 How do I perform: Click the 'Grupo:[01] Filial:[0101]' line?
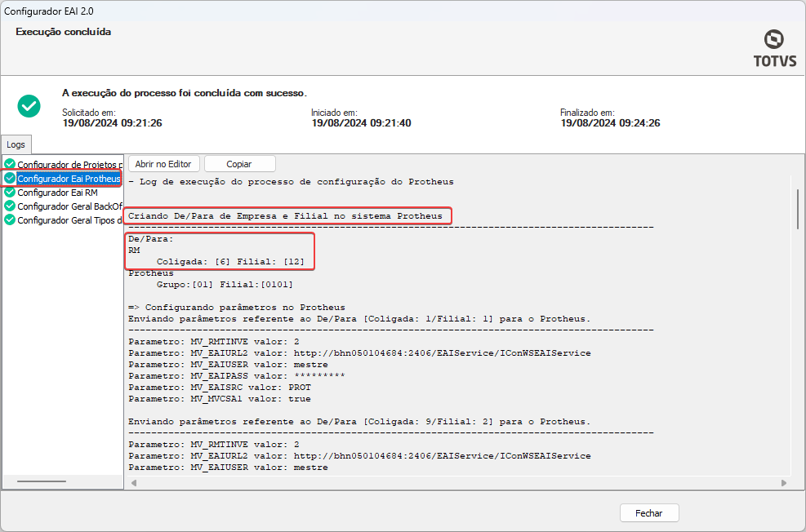click(225, 285)
